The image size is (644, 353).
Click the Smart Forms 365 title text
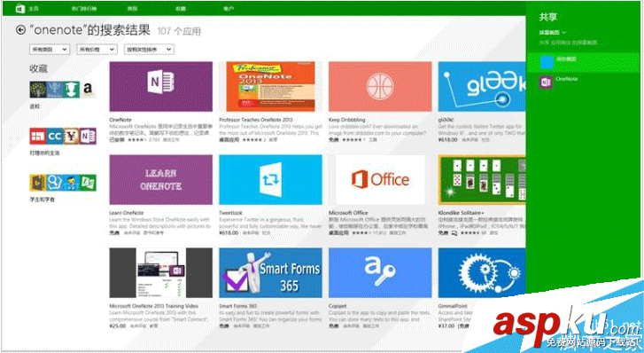(237, 306)
